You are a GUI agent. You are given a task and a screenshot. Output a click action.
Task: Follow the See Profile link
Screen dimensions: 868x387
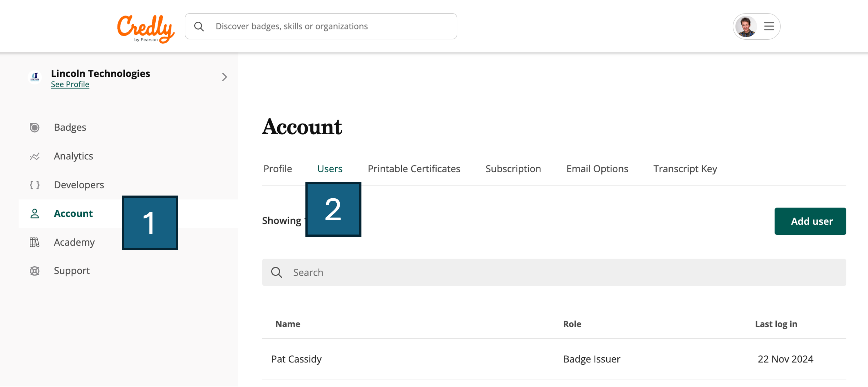point(70,84)
